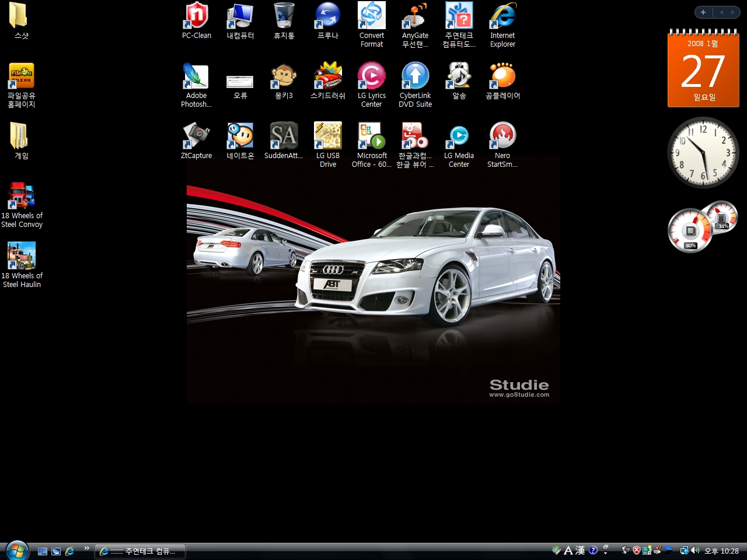747x560 pixels.
Task: Open the language bar options arrow
Action: [606, 553]
